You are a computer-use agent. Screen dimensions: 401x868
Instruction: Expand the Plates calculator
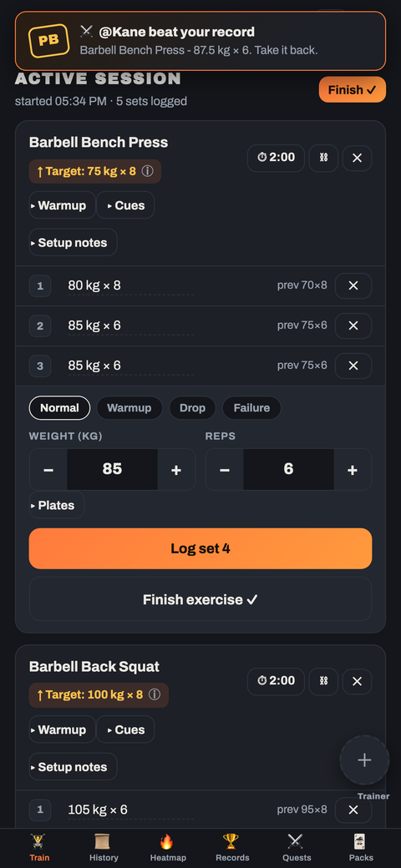pyautogui.click(x=57, y=506)
